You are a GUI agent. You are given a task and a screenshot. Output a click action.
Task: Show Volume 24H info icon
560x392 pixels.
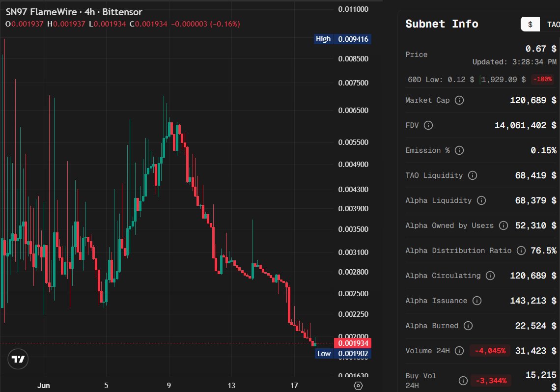(x=459, y=351)
